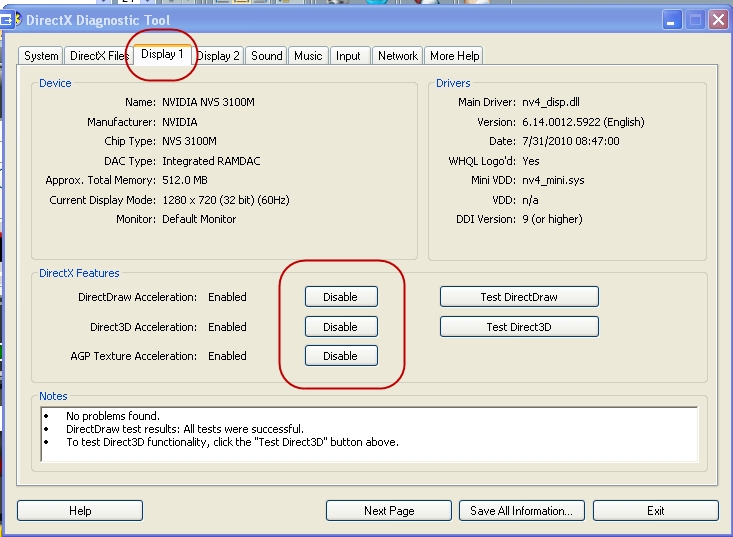Disable AGP Texture Acceleration
Viewport: 733px width, 537px height.
coord(340,356)
